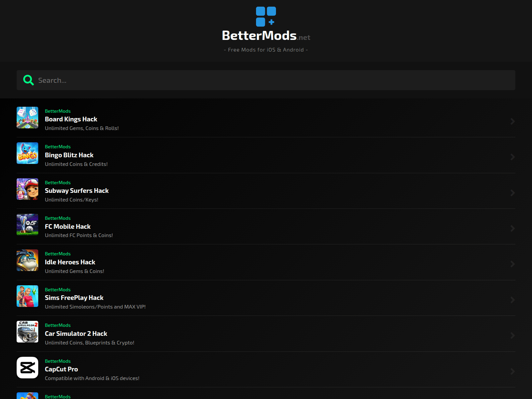This screenshot has width=532, height=399.
Task: Click 'Unlimited Gems, Coins & Rolls!' description
Action: [82, 128]
